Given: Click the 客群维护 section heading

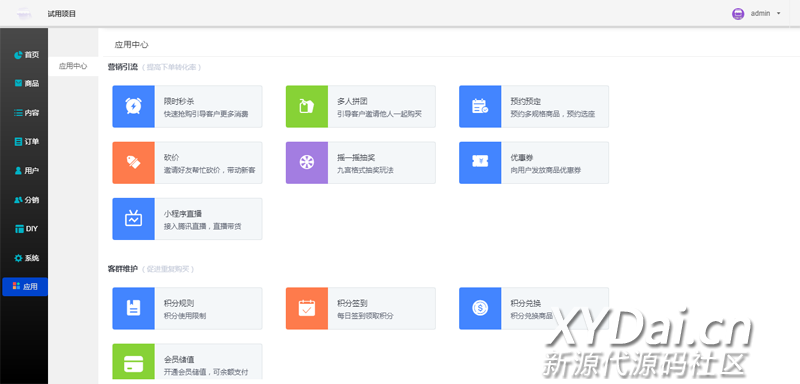Looking at the screenshot, I should (x=122, y=269).
